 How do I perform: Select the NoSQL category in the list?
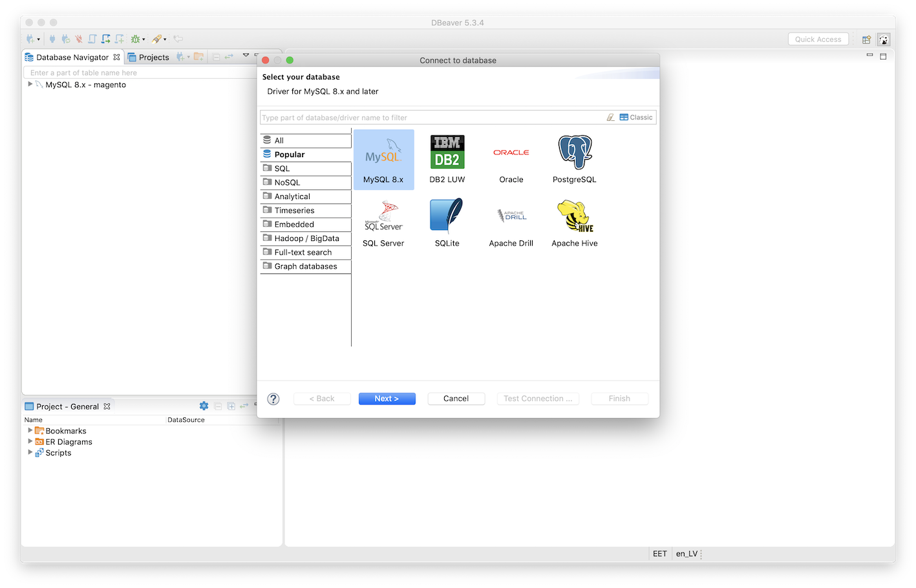tap(288, 182)
